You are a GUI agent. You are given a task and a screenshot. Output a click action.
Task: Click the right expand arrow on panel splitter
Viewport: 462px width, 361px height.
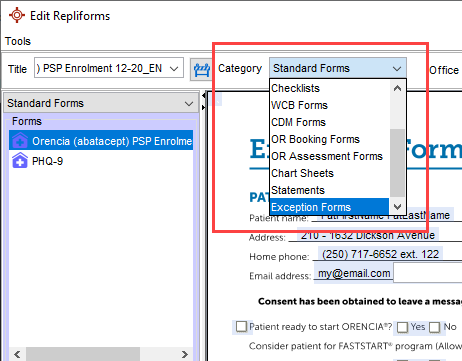tap(204, 107)
